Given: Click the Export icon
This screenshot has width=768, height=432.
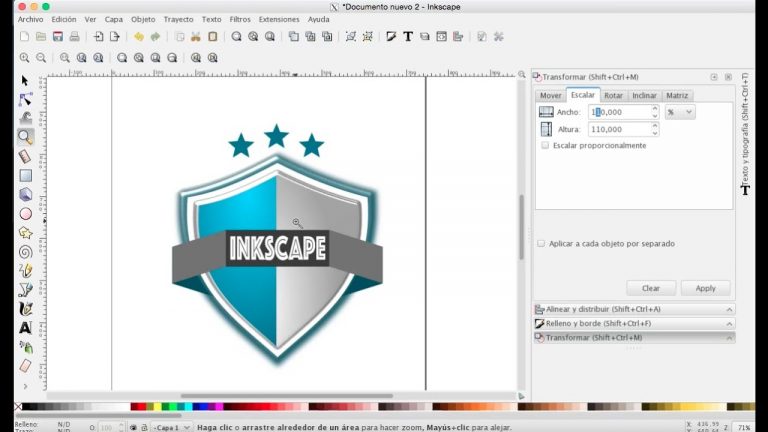Looking at the screenshot, I should click(x=115, y=37).
